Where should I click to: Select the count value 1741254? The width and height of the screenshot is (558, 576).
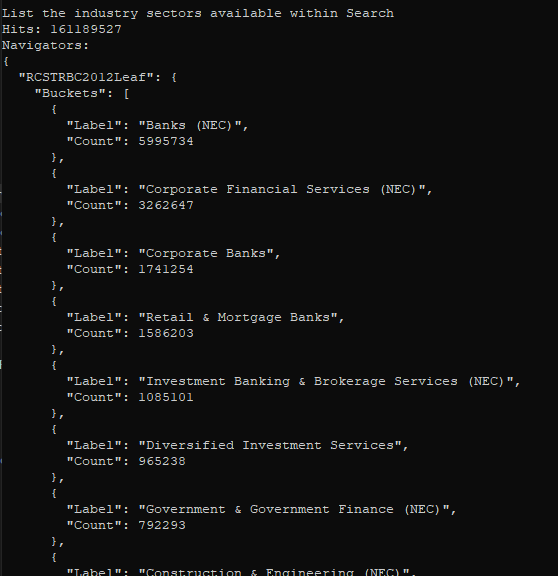(166, 269)
